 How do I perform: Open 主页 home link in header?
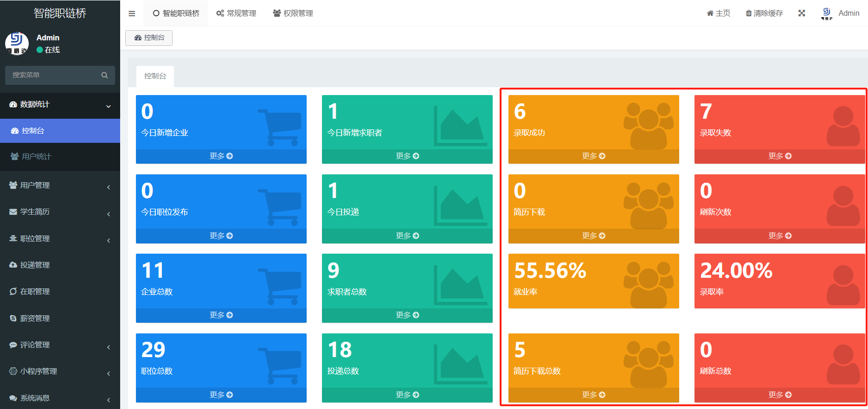718,13
